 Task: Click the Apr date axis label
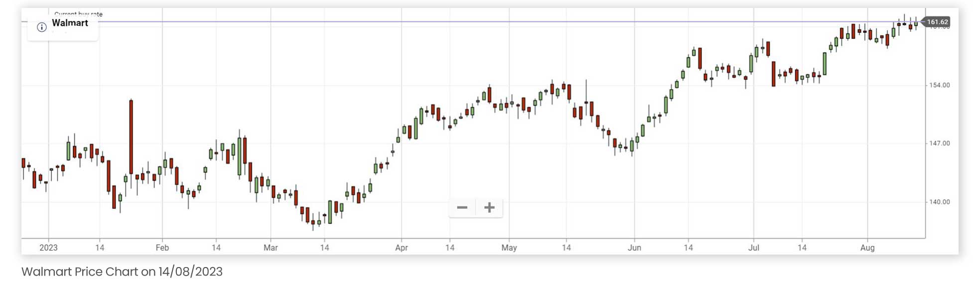[401, 248]
